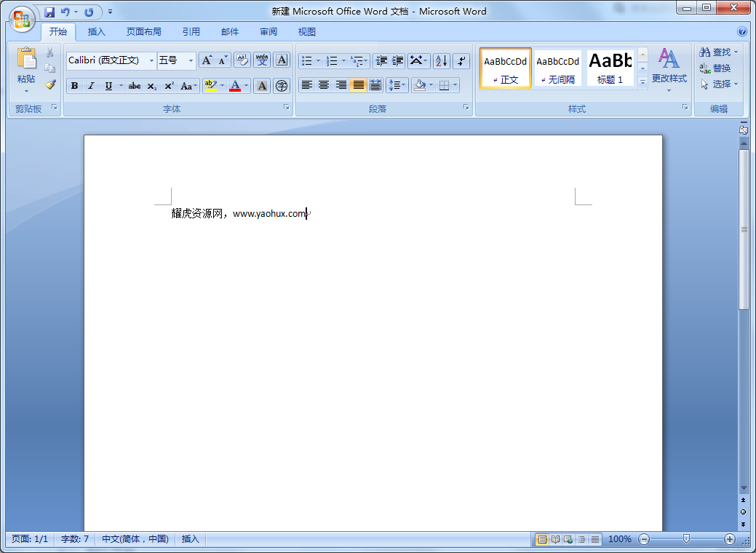756x553 pixels.
Task: Toggle Bold formatting
Action: 74,86
